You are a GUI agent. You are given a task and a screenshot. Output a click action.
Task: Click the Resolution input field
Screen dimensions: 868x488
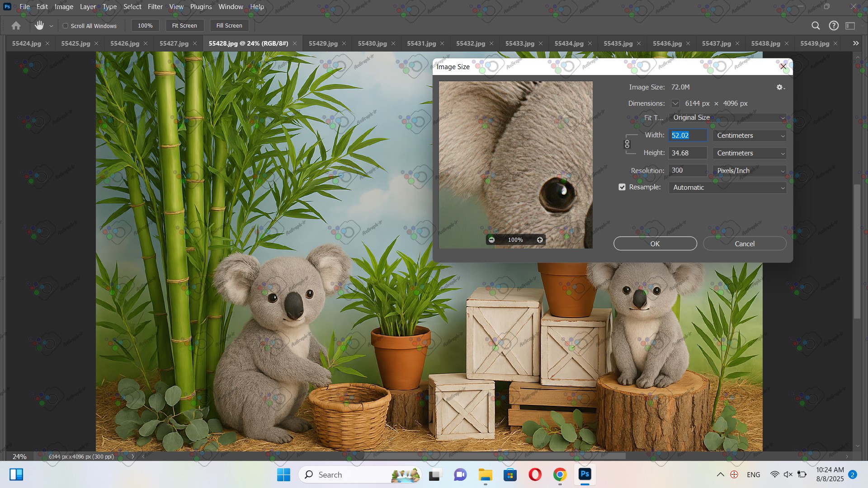point(687,170)
